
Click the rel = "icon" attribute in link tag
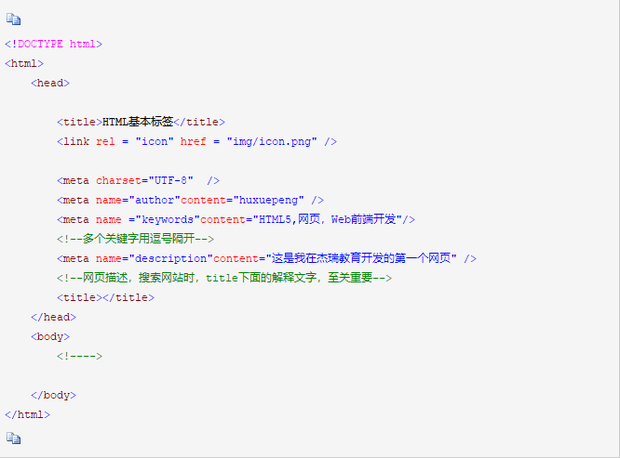click(x=135, y=142)
